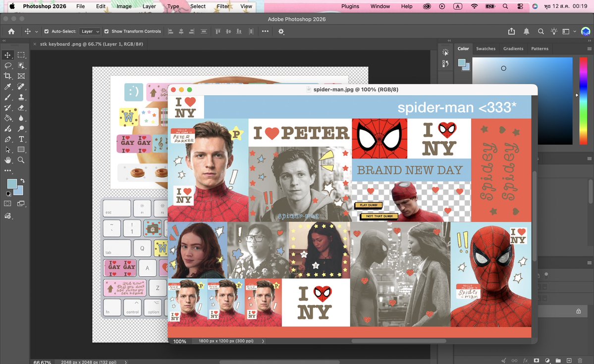The image size is (594, 364).
Task: Open the Edit Toolbar three-dots menu
Action: pos(7,171)
